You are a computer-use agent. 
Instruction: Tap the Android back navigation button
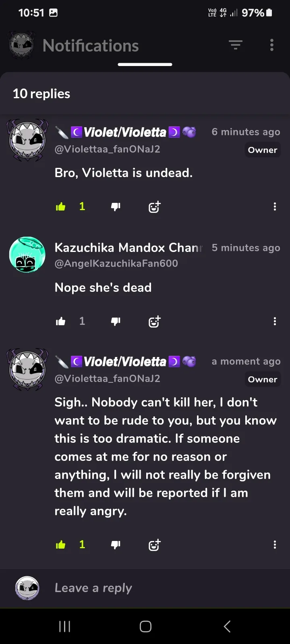227,626
